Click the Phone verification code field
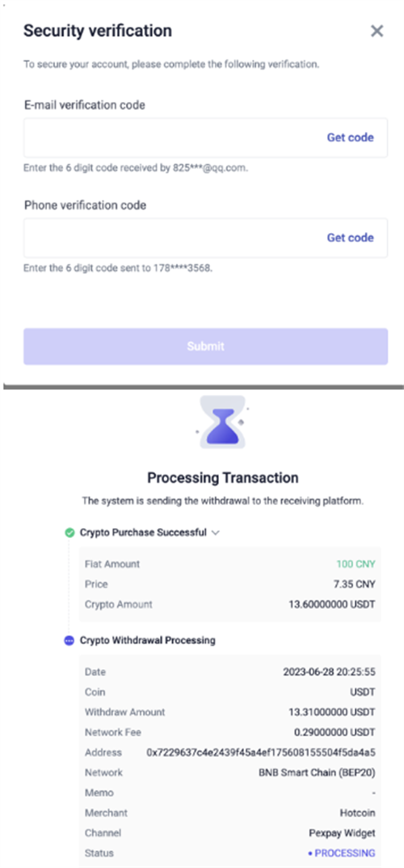 [x=205, y=238]
